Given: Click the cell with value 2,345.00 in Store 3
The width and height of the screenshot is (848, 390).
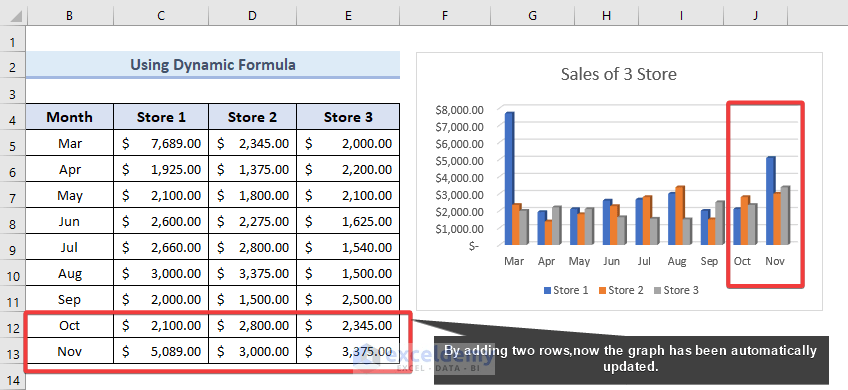Looking at the screenshot, I should [x=348, y=325].
